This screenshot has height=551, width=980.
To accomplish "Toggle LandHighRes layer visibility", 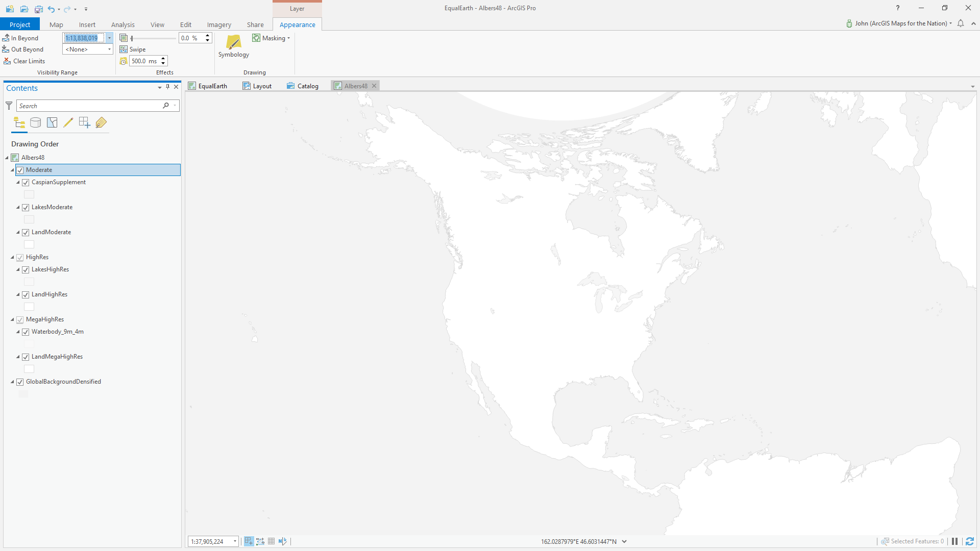I will pos(26,294).
